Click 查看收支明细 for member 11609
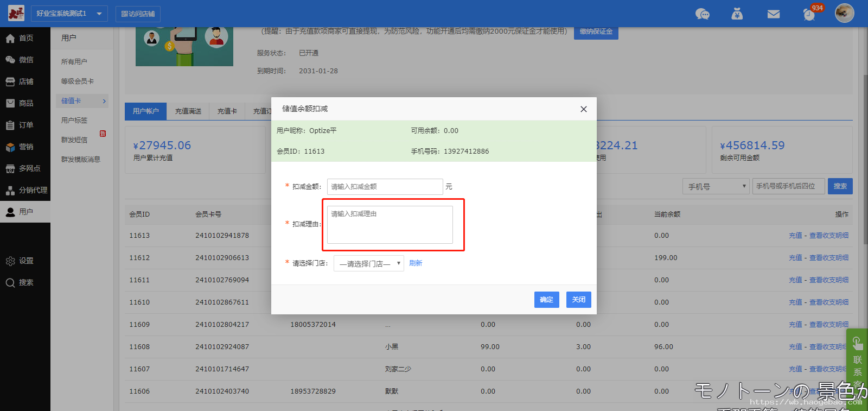The image size is (868, 411). tap(829, 325)
